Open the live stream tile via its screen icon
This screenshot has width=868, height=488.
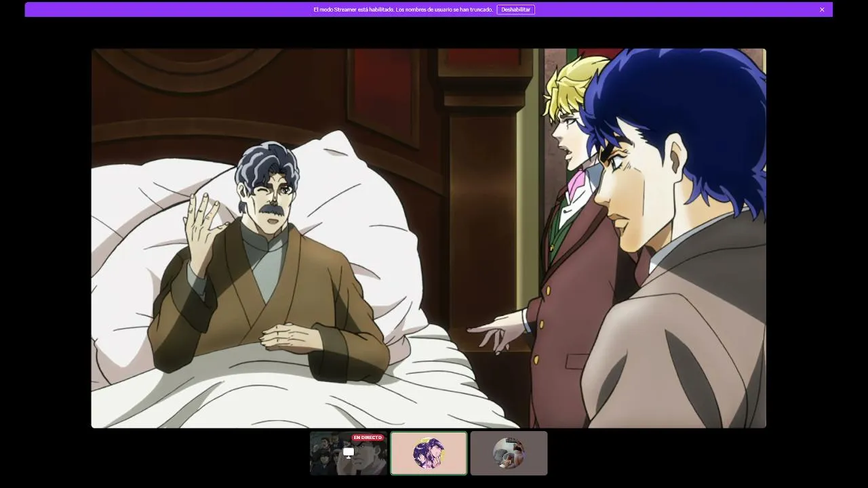[349, 453]
